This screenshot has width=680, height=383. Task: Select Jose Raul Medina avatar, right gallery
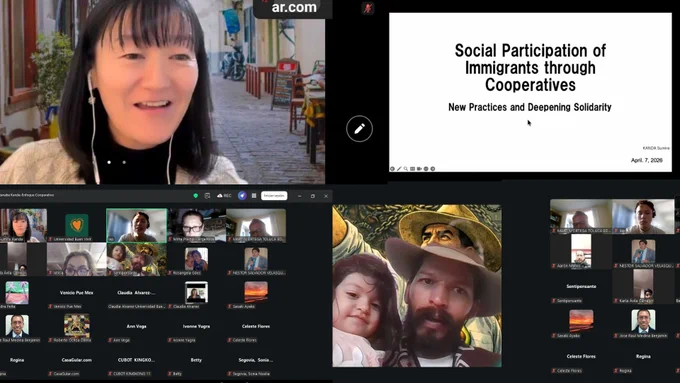(x=643, y=321)
